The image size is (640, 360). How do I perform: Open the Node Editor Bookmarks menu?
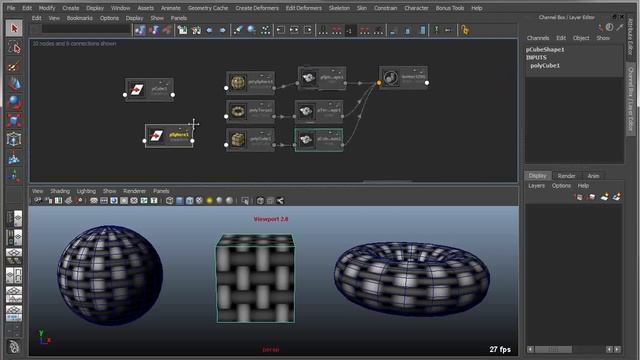[80, 18]
